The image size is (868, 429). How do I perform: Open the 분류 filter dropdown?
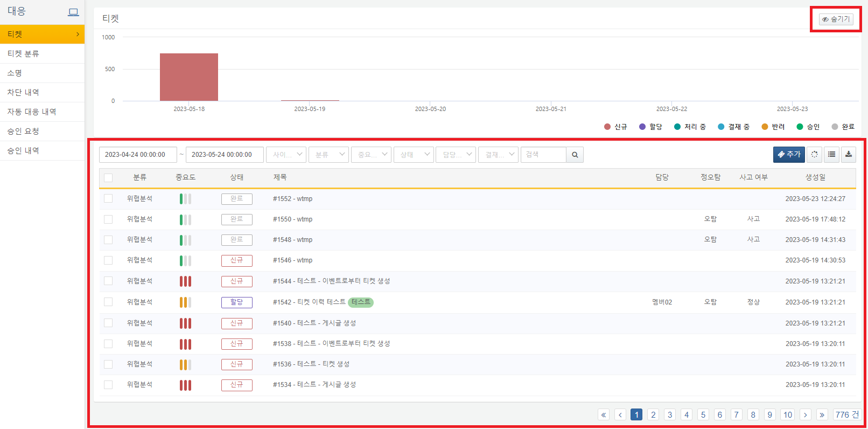coord(328,155)
